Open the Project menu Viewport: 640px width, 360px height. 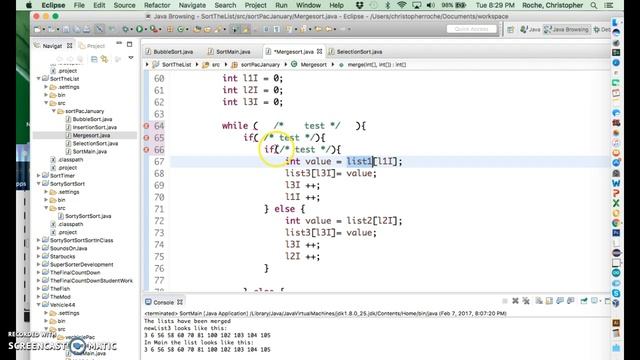(x=256, y=5)
